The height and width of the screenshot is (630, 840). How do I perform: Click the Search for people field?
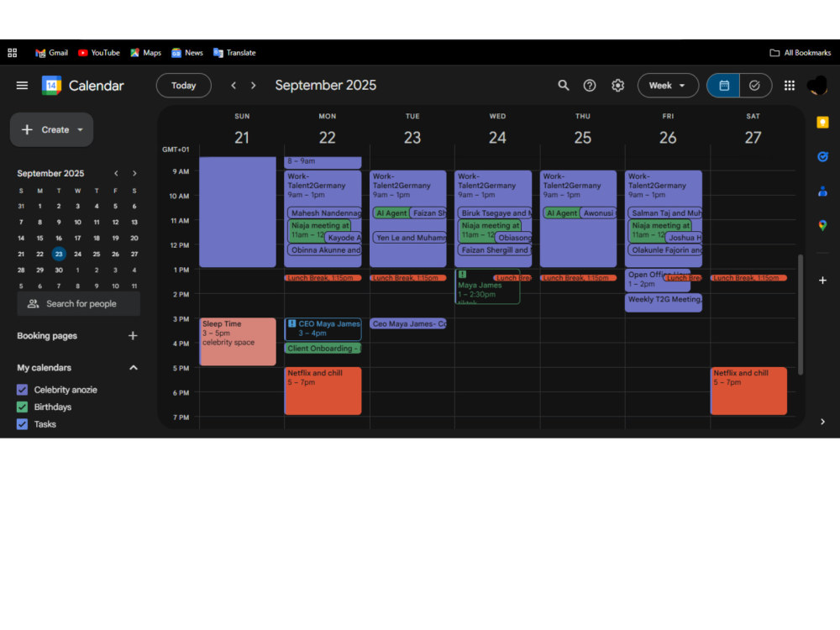coord(79,304)
